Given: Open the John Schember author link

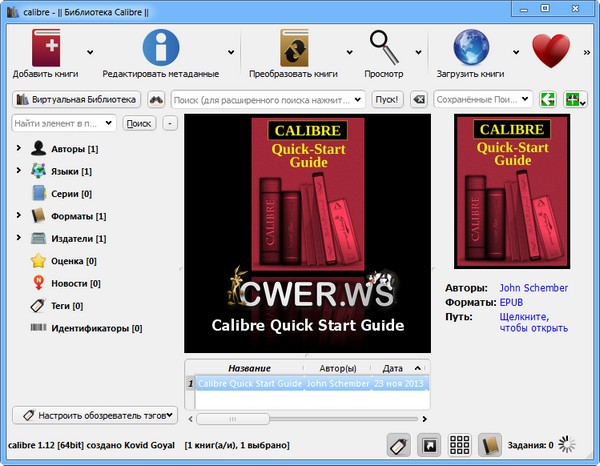Looking at the screenshot, I should pyautogui.click(x=533, y=288).
